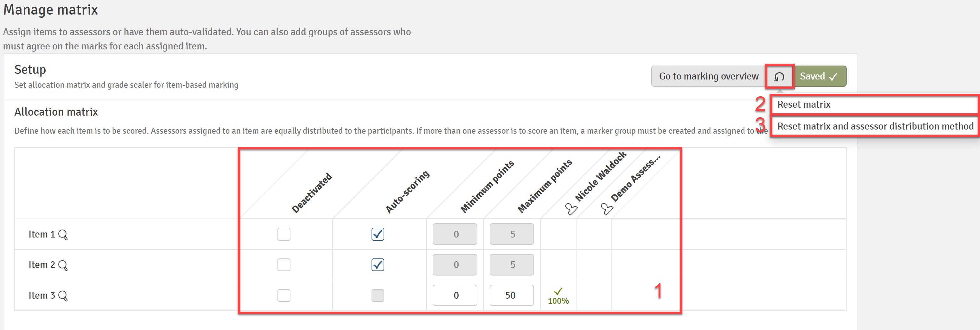Go to marking overview
980x330 pixels.
tap(708, 76)
